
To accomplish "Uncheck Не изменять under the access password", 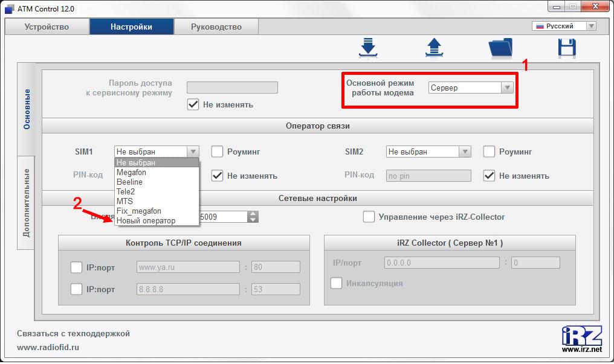I will [x=193, y=104].
